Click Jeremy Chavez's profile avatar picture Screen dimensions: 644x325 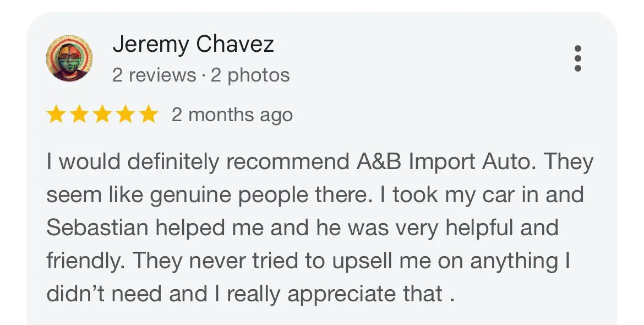point(69,58)
